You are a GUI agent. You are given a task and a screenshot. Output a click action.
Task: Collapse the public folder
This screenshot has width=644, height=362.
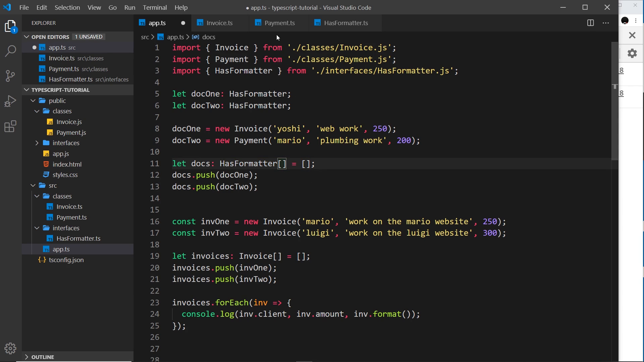point(33,101)
